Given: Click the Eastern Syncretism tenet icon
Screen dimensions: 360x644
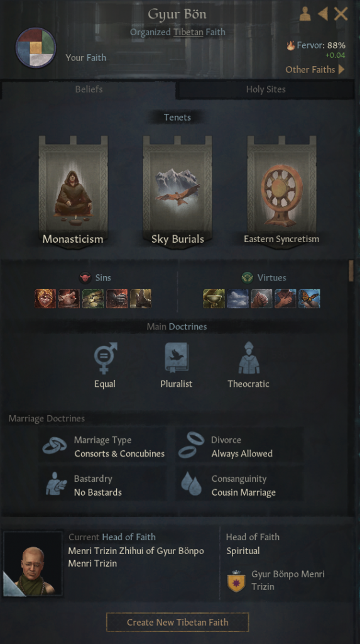Looking at the screenshot, I should coord(281,191).
